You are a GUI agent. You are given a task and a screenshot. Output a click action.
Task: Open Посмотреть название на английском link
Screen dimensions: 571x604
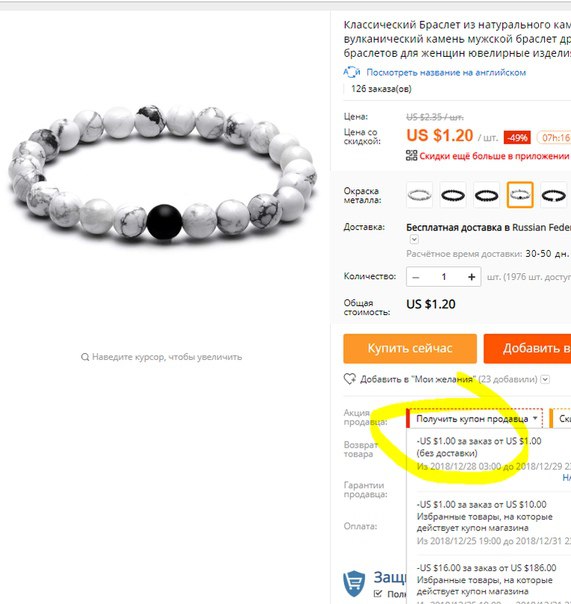pos(446,72)
